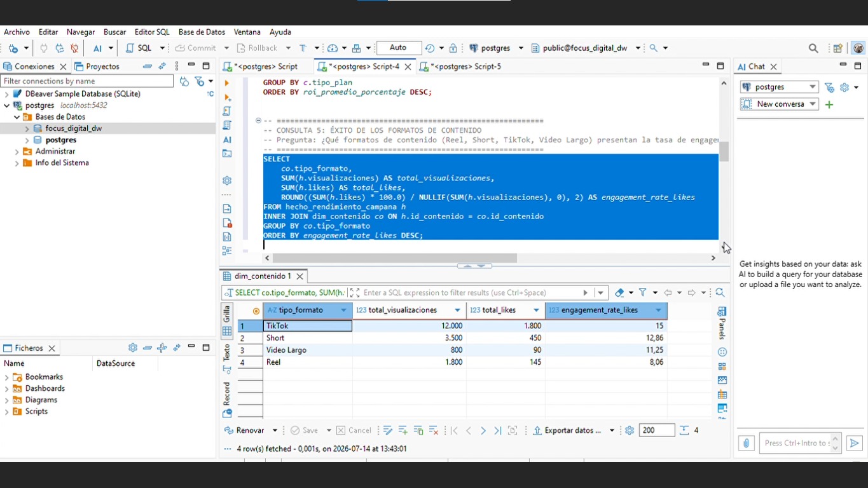
Task: Open the tipo_formato column dropdown arrow
Action: coord(344,310)
